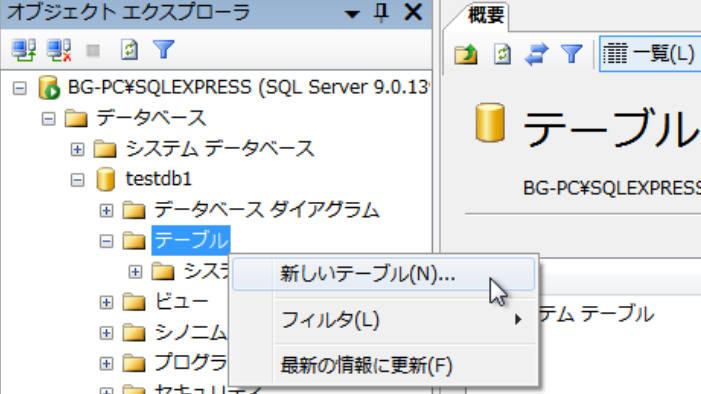The image size is (701, 394).
Task: Click the folder icon beside データベース ダイアグラム
Action: [134, 210]
